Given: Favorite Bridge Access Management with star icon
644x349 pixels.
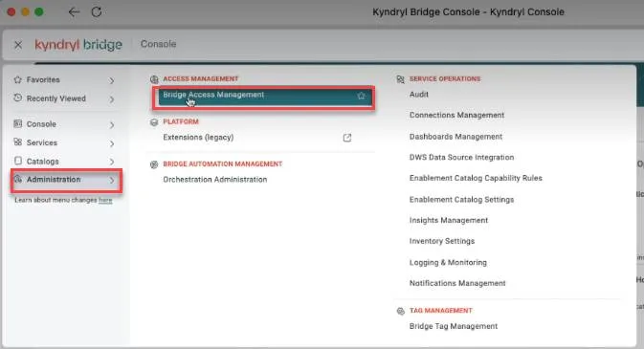Looking at the screenshot, I should point(361,96).
